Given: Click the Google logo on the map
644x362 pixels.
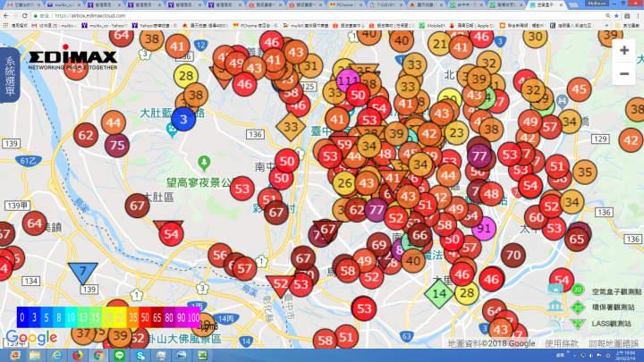Looking at the screenshot, I should coord(31,338).
